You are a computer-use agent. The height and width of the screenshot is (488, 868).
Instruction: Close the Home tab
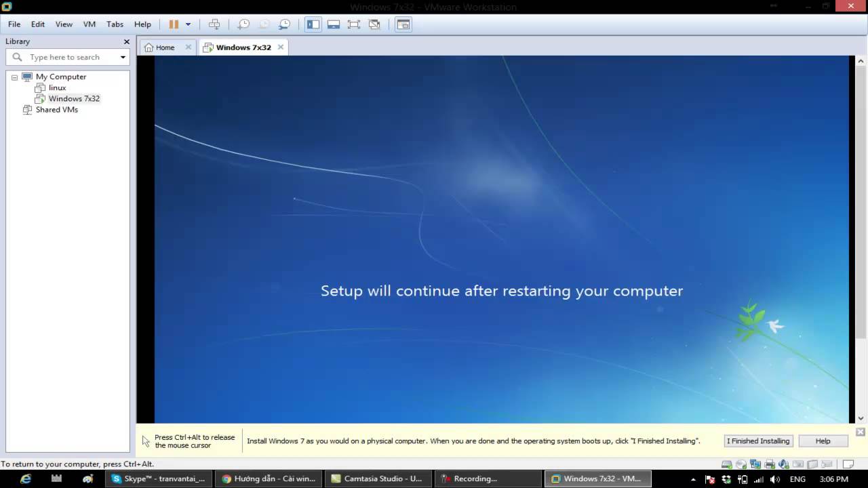pyautogui.click(x=187, y=47)
